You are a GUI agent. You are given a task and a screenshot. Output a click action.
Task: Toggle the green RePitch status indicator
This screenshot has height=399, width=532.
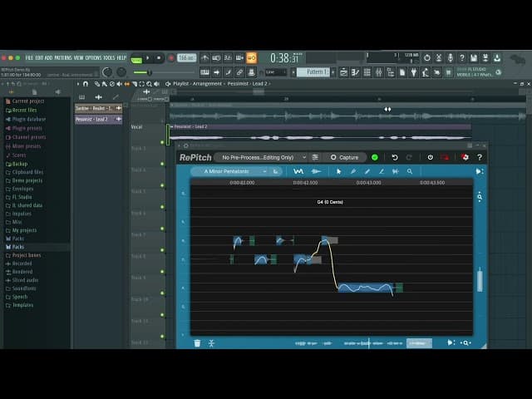pos(375,157)
